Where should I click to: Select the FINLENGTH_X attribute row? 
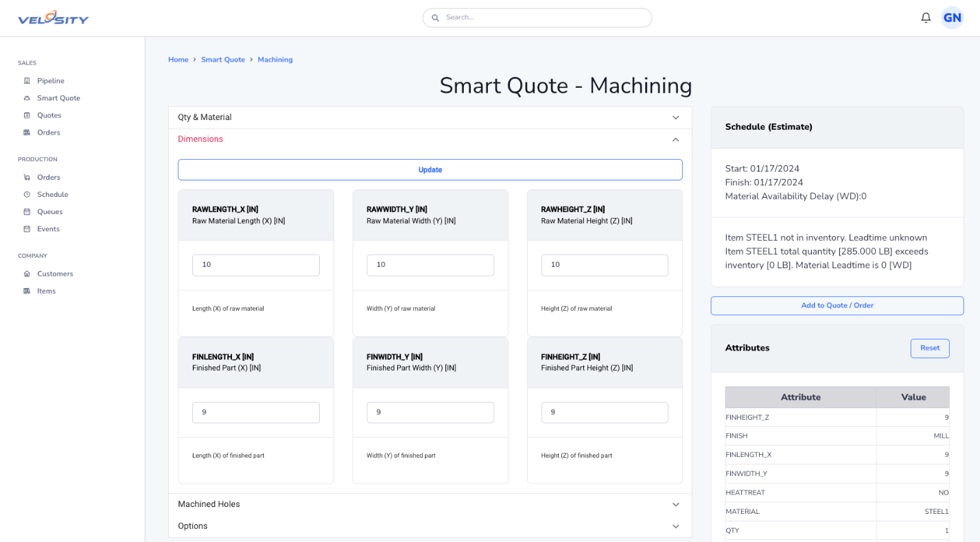837,455
